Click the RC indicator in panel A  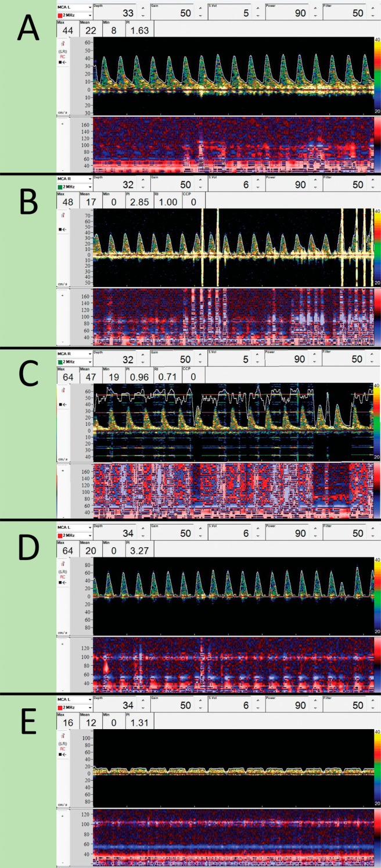click(x=62, y=56)
